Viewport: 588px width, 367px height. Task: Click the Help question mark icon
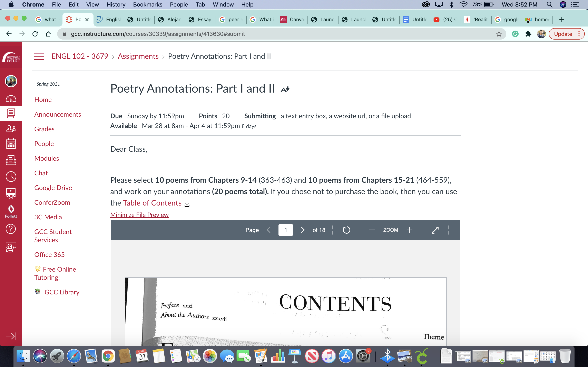point(11,229)
